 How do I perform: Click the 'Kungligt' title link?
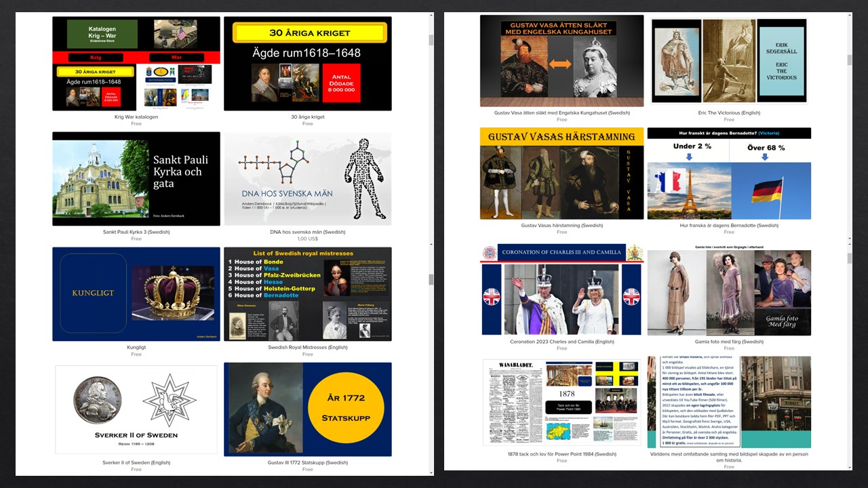[136, 347]
